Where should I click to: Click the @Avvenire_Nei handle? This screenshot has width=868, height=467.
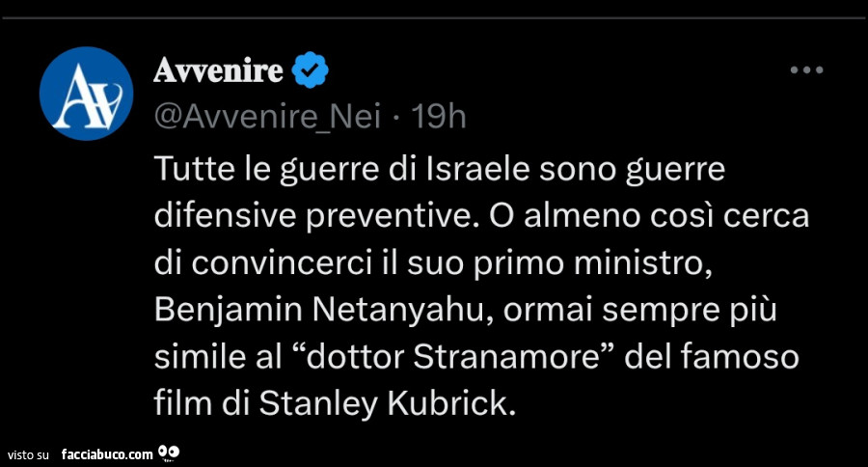[x=267, y=117]
